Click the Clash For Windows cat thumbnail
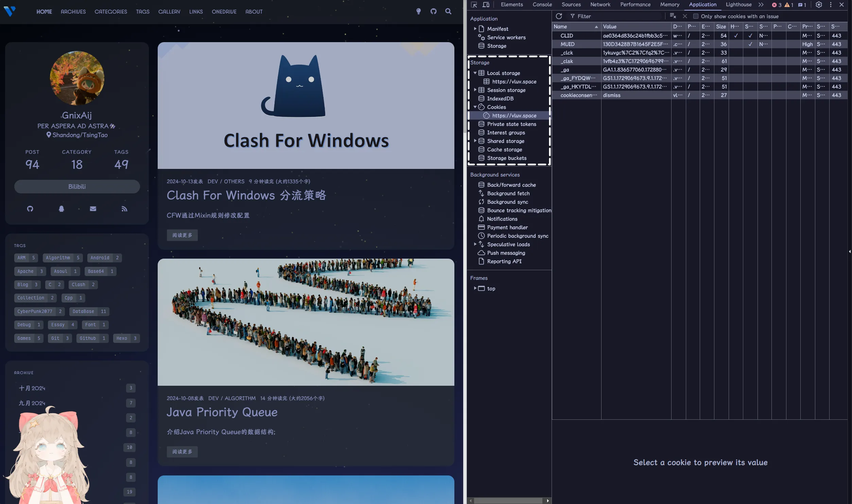852x504 pixels. [306, 105]
